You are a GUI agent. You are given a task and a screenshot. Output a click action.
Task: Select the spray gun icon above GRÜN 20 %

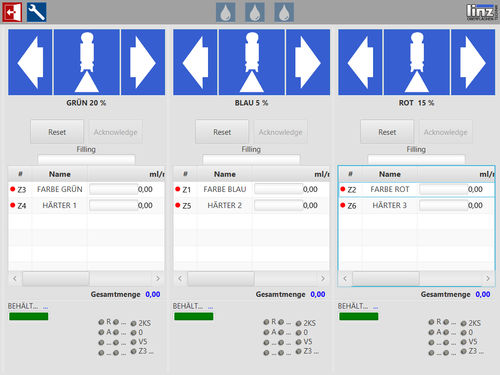pos(87,62)
